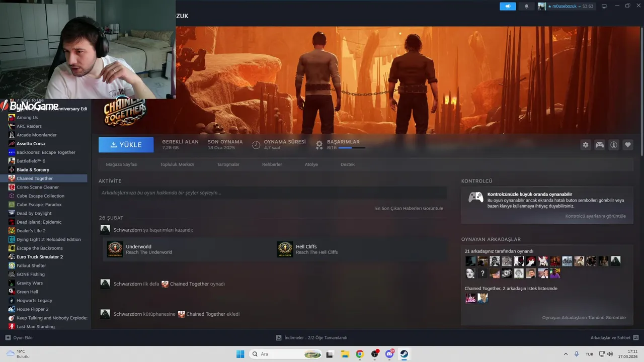Open Discord from taskbar
Image resolution: width=644 pixels, height=362 pixels.
pos(389,354)
